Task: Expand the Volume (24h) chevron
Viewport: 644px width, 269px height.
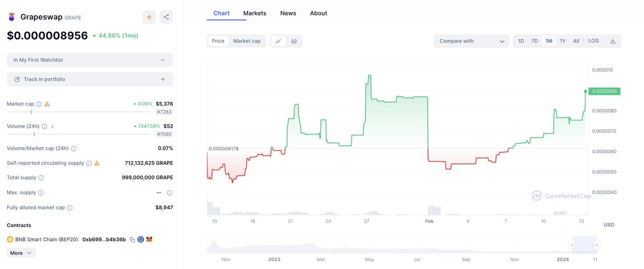Action: [x=52, y=127]
